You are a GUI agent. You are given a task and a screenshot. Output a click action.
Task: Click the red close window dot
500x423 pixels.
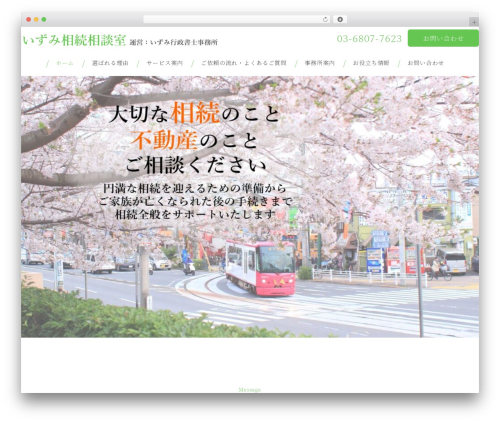pos(29,20)
